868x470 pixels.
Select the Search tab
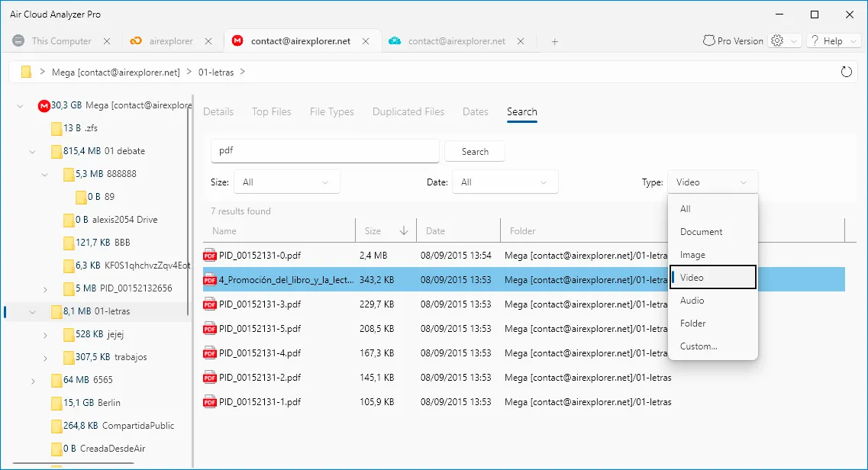coord(522,111)
